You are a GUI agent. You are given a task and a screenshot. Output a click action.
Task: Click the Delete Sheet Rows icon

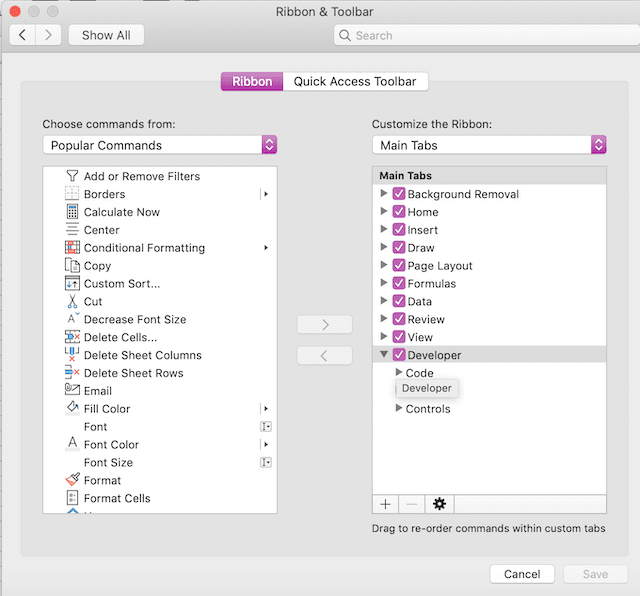point(72,372)
